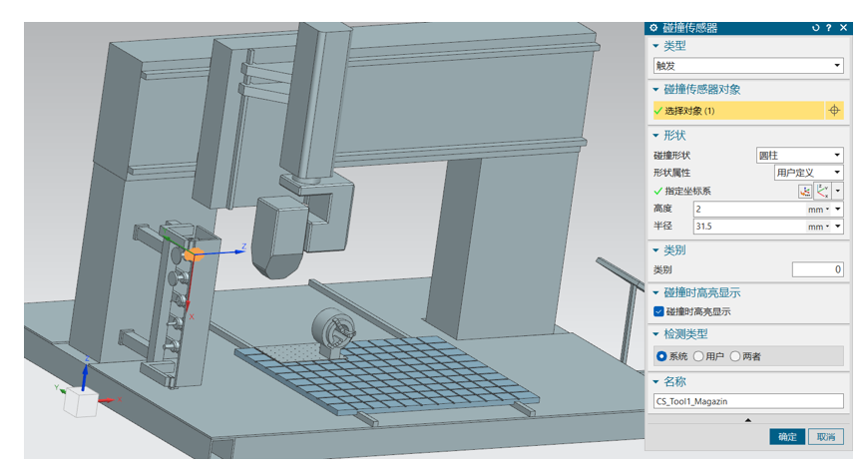The height and width of the screenshot is (475, 868).
Task: Click the 名称 field with CS_Tool1_Magazin
Action: tap(748, 401)
